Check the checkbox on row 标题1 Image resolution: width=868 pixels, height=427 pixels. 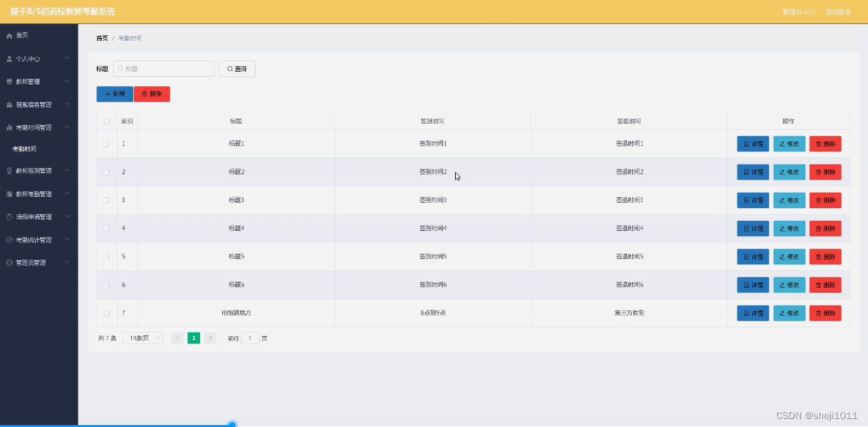click(106, 143)
